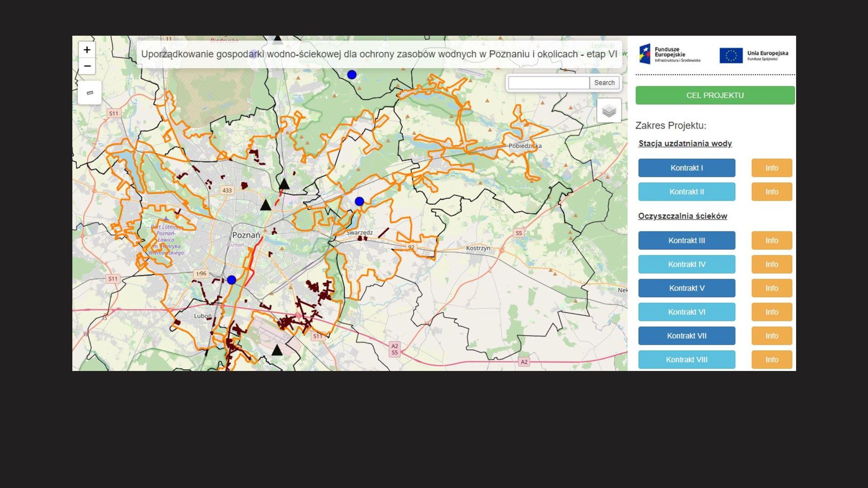This screenshot has height=488, width=868.
Task: Click the Stacja uzdatniania wody heading
Action: coord(685,144)
